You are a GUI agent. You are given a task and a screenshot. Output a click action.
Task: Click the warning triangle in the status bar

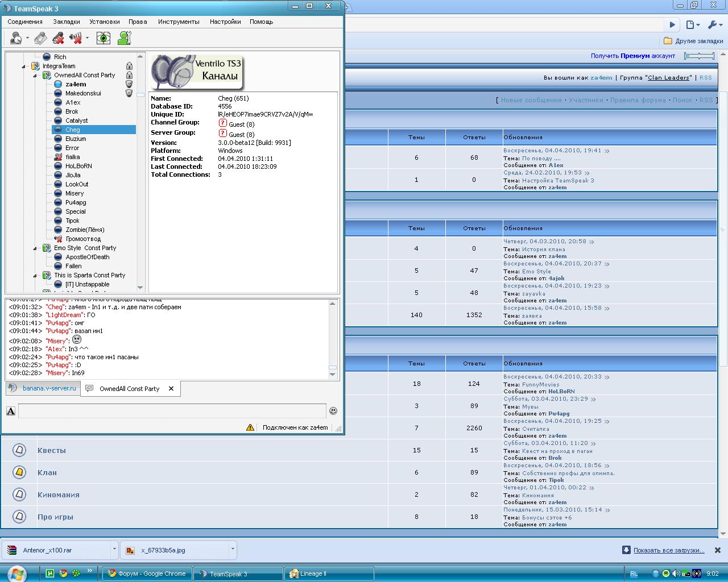coord(250,427)
